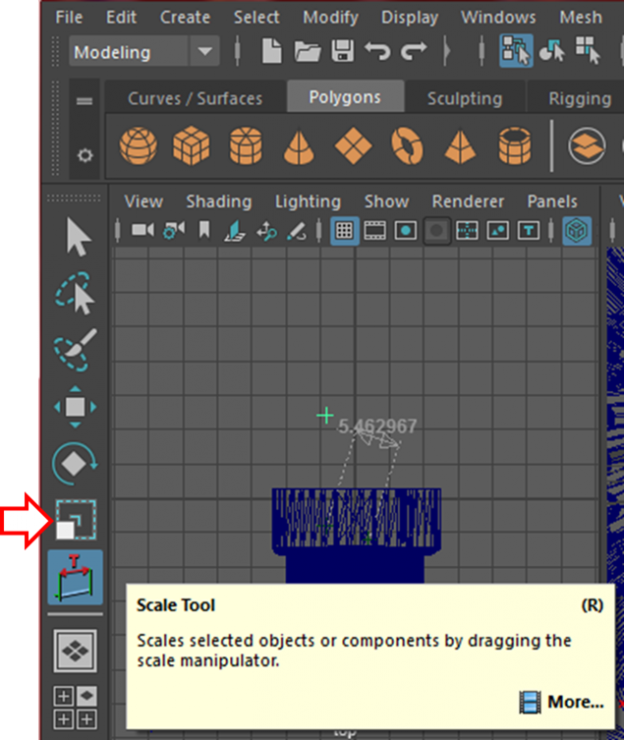
Task: Toggle the Film Gate display
Action: click(375, 230)
